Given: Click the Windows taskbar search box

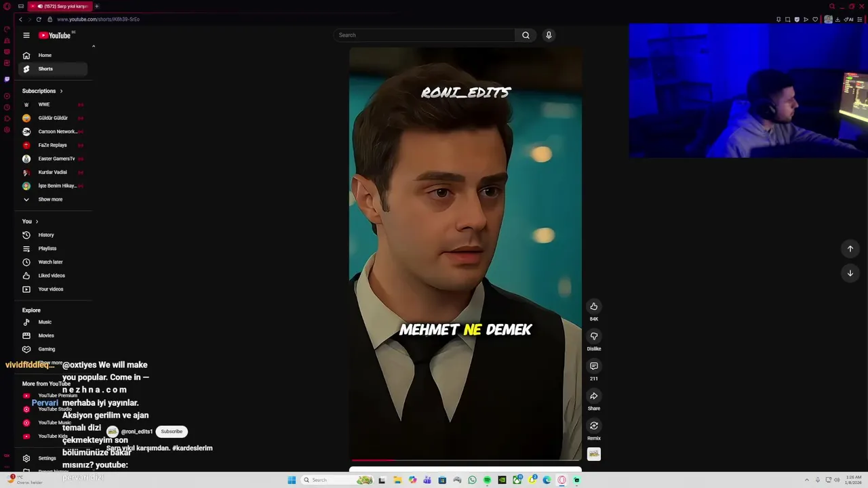Looking at the screenshot, I should [x=336, y=480].
